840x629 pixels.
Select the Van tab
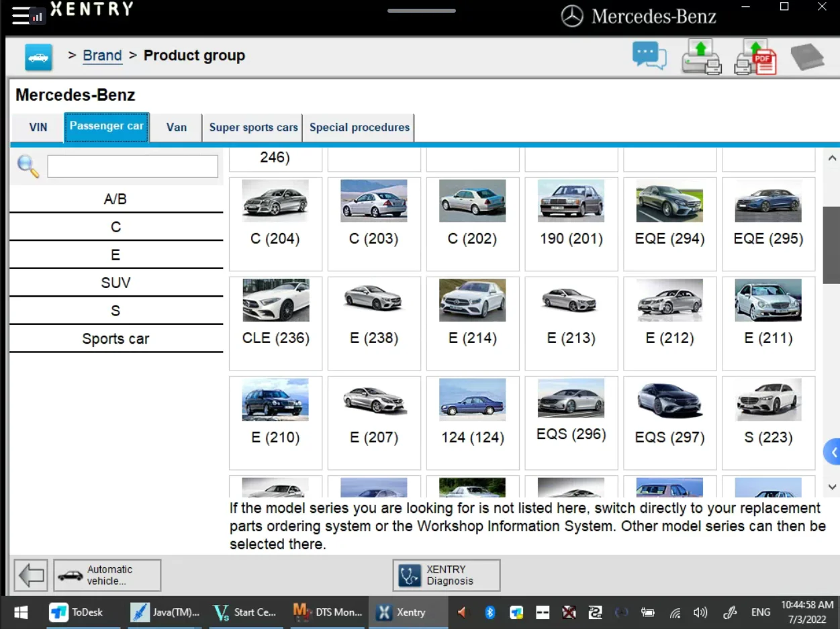[x=176, y=128]
